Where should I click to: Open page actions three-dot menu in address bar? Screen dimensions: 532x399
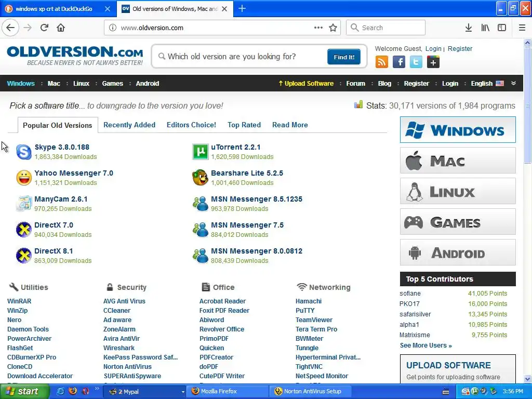[318, 28]
